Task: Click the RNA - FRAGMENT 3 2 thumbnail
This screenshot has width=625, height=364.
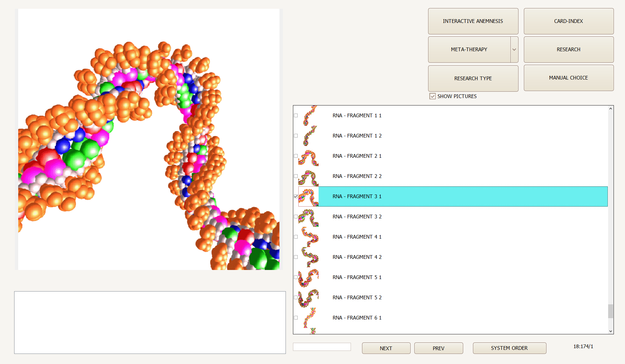Action: [x=308, y=217]
